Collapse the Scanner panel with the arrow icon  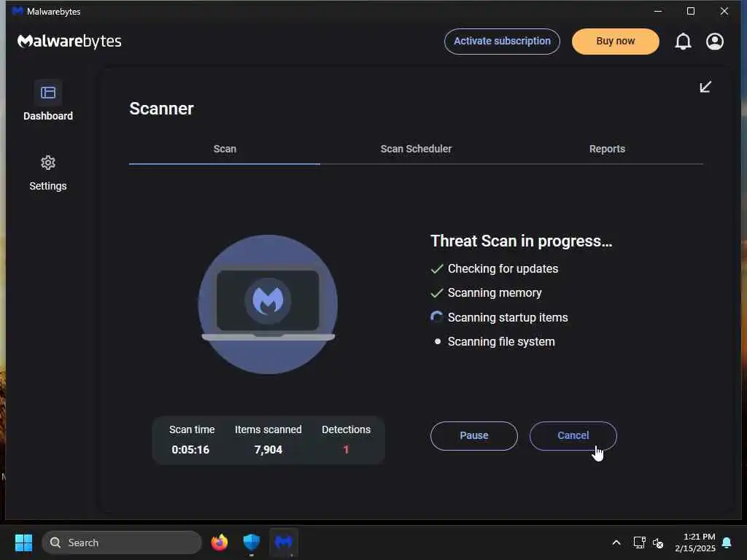(x=705, y=87)
